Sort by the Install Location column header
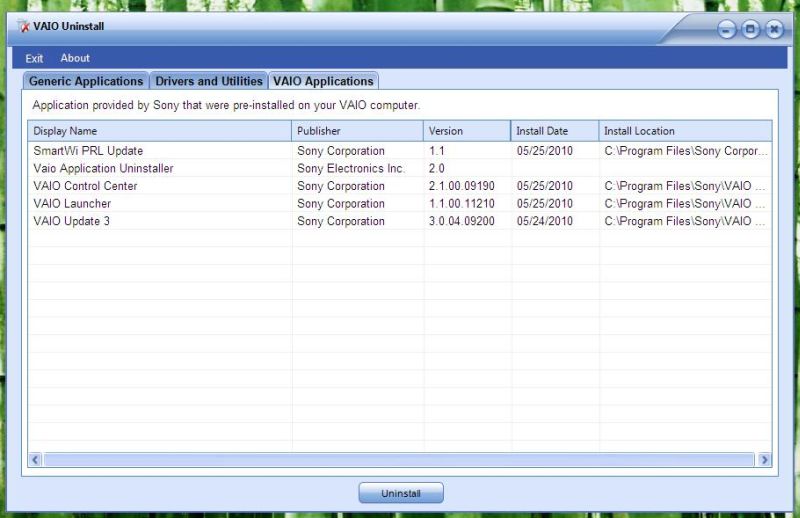This screenshot has width=800, height=518. click(685, 131)
